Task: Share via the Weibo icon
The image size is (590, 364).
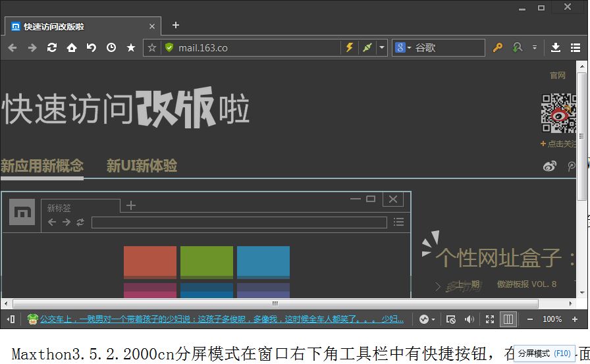Action: point(550,166)
